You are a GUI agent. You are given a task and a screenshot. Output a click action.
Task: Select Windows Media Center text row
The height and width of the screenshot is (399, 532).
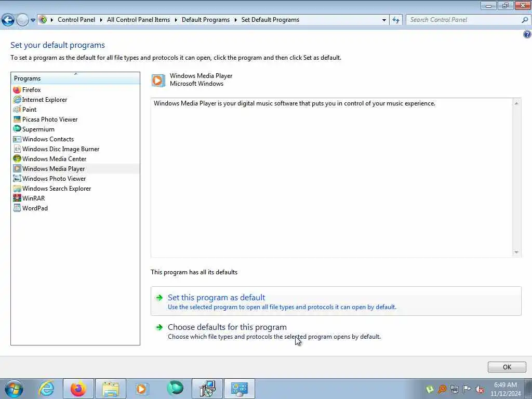pyautogui.click(x=54, y=159)
